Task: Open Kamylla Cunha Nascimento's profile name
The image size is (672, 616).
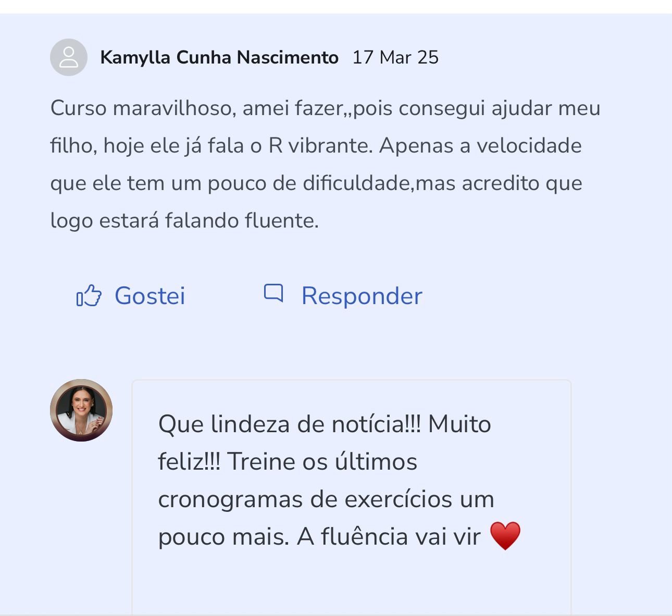Action: click(219, 57)
